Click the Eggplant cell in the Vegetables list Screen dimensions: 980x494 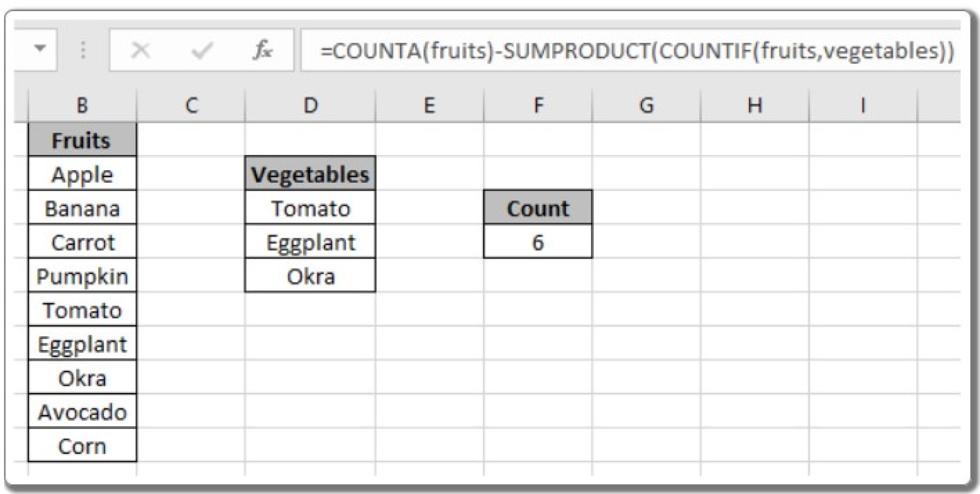pyautogui.click(x=310, y=242)
